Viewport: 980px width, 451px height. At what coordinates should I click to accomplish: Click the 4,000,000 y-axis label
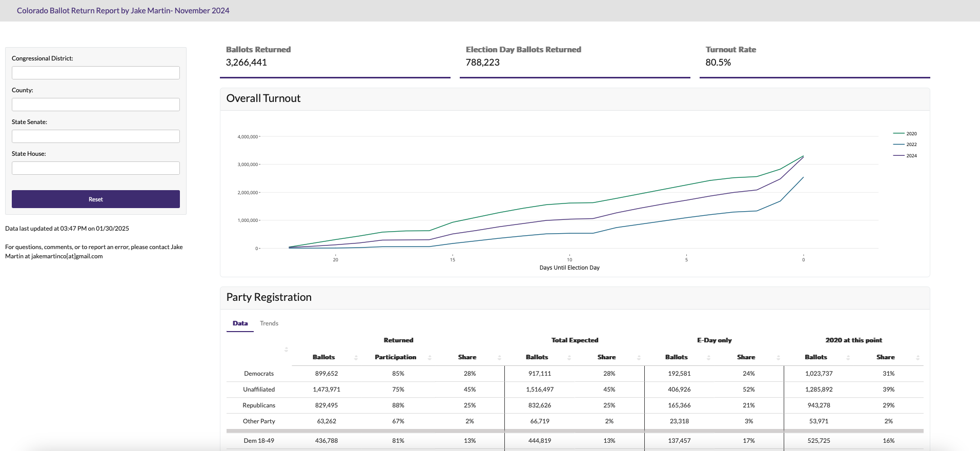click(248, 137)
